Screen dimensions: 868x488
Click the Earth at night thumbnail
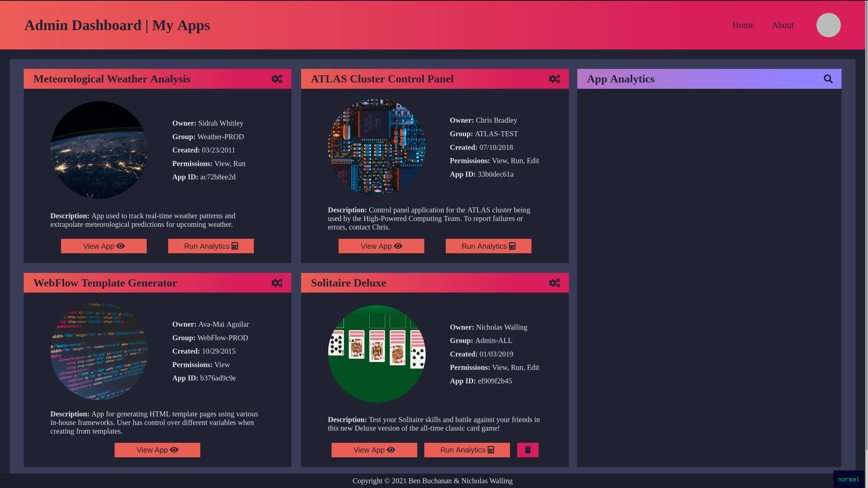point(99,150)
